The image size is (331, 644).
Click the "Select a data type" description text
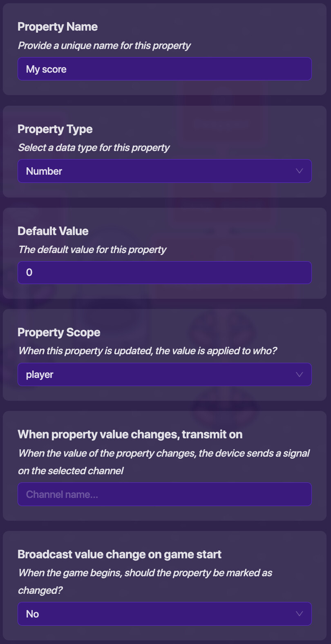tap(94, 148)
